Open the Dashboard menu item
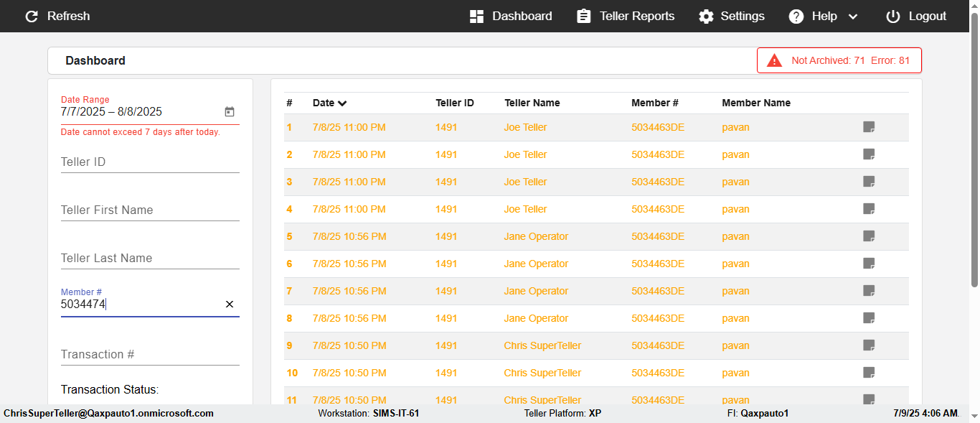Viewport: 980px width, 423px height. pos(511,17)
